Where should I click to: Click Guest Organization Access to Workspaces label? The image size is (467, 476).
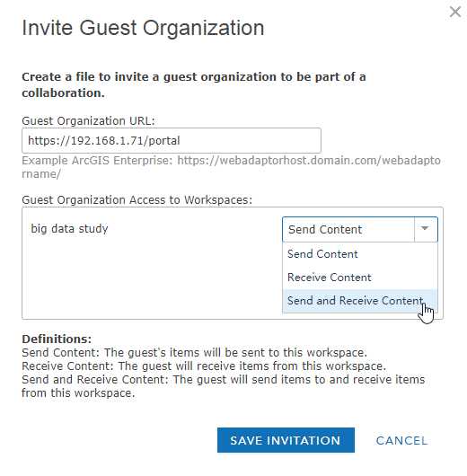coord(137,200)
